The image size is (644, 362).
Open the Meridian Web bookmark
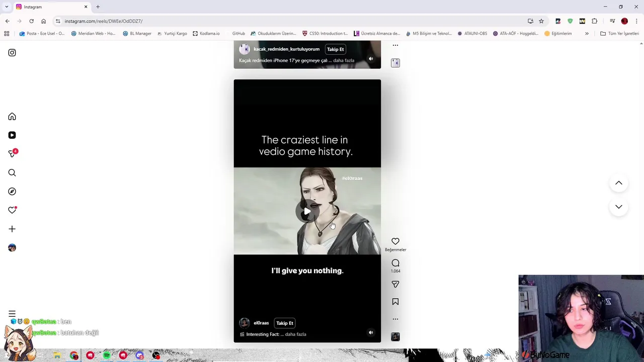click(x=94, y=34)
